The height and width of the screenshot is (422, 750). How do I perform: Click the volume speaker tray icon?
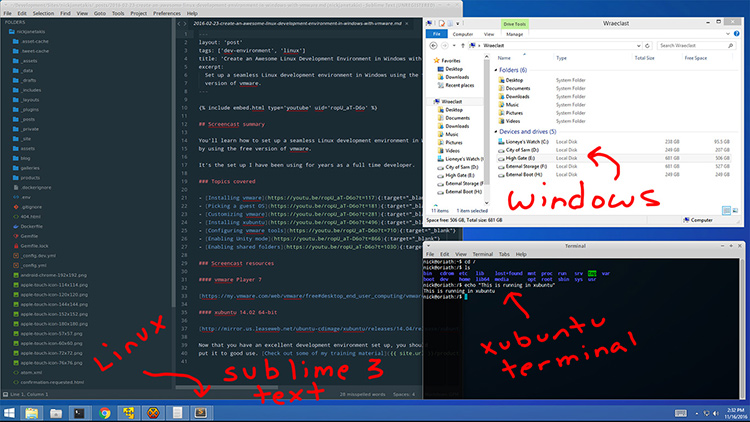[x=716, y=413]
